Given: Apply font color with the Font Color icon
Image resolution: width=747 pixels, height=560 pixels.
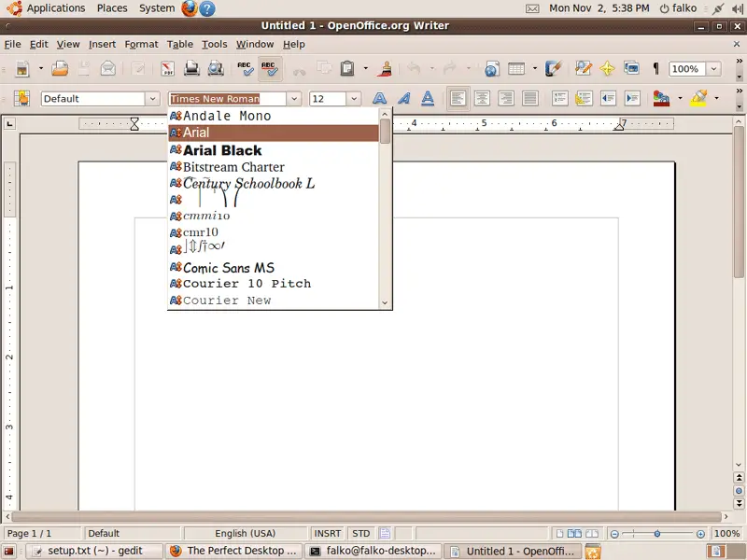Looking at the screenshot, I should 661,99.
